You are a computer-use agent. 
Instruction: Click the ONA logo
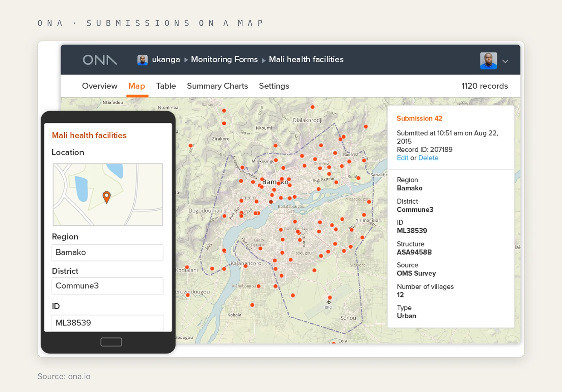pos(100,60)
